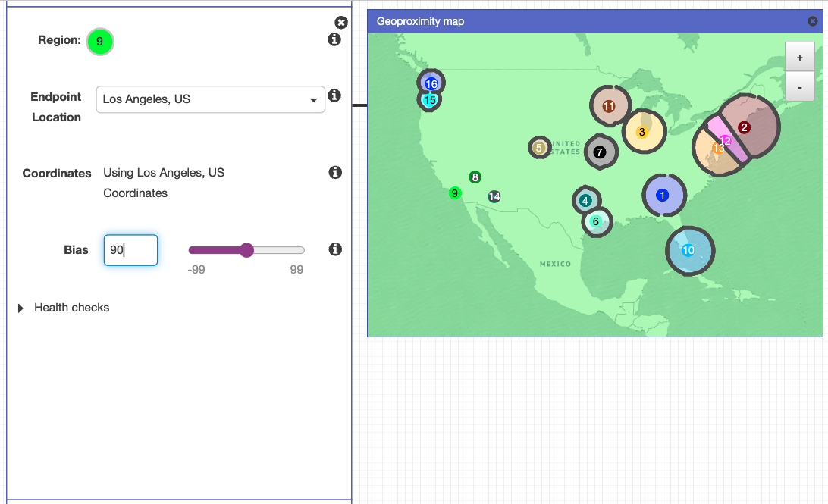Viewport: 828px width, 504px height.
Task: Click the info icon next to Coordinates
Action: (334, 172)
